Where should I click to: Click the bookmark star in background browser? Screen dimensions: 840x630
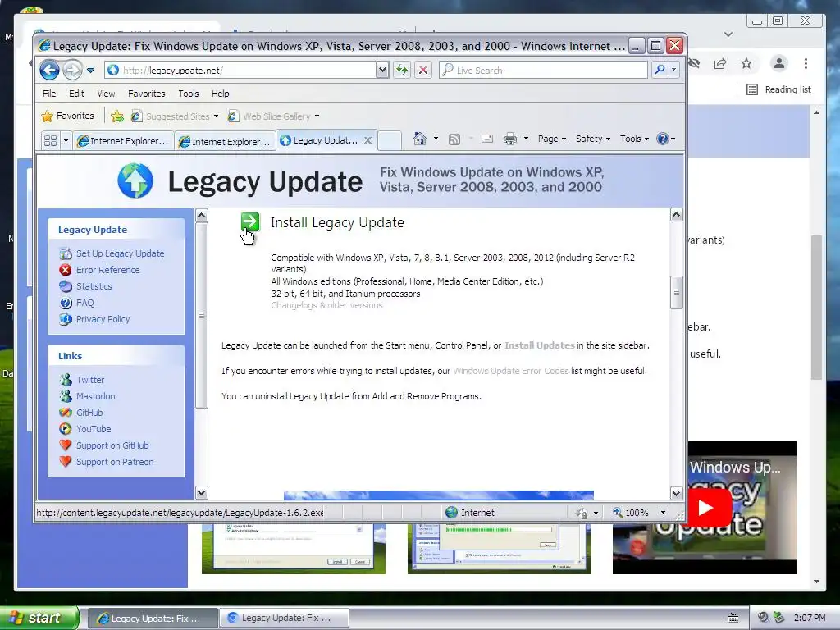point(746,64)
